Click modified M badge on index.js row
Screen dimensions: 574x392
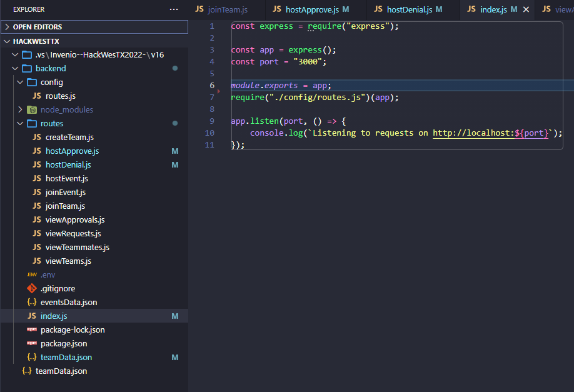point(175,316)
